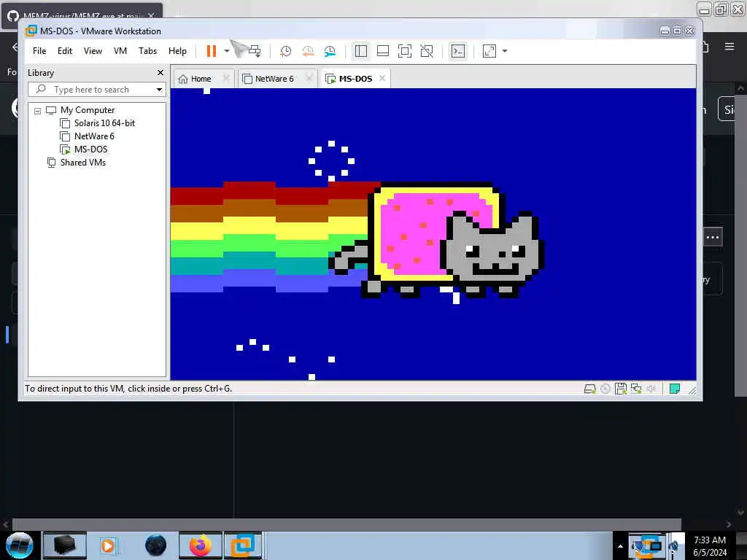
Task: Open the Help menu
Action: (x=177, y=51)
